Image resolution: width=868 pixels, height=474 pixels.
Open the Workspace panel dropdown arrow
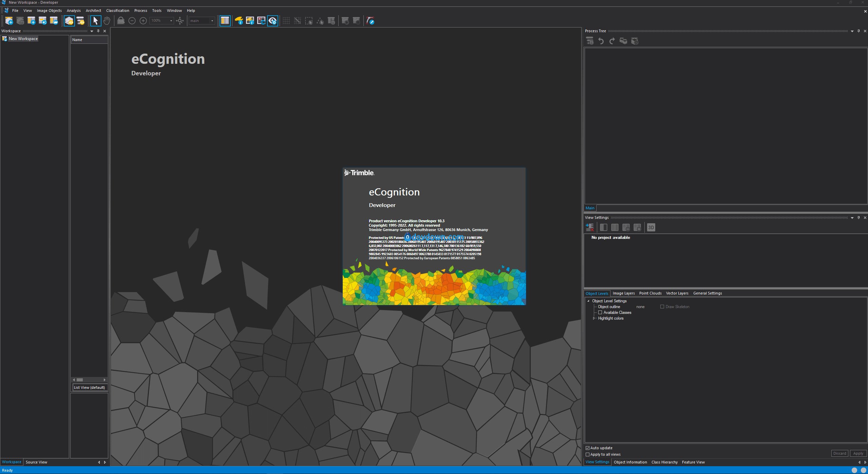(92, 31)
